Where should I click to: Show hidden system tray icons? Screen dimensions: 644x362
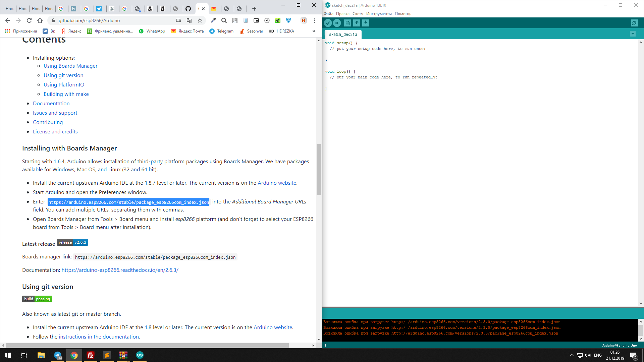[x=572, y=355]
